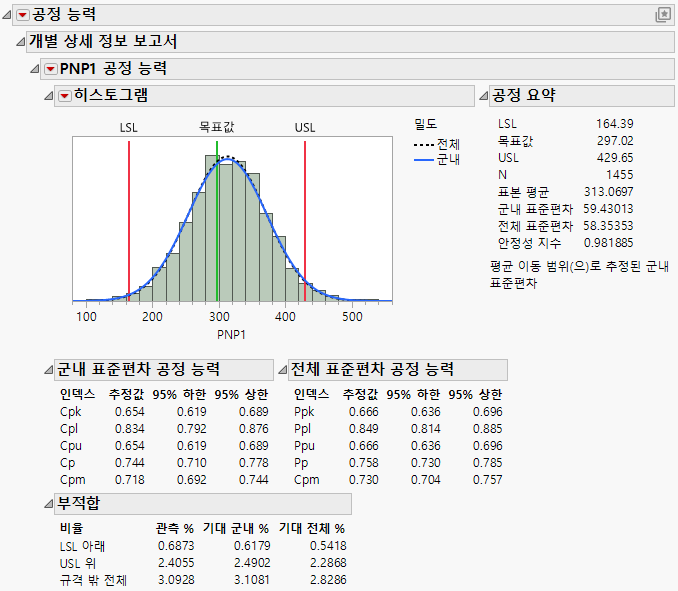Collapse the 전체 표준편차 공정 능력 section
Screen dimensions: 678x591
tap(282, 370)
